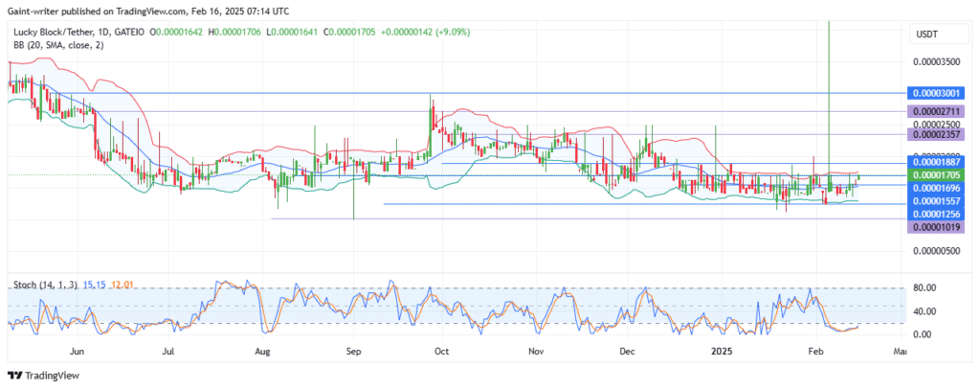The height and width of the screenshot is (389, 980).
Task: Click the 0.00003500 price axis value
Action: [936, 62]
